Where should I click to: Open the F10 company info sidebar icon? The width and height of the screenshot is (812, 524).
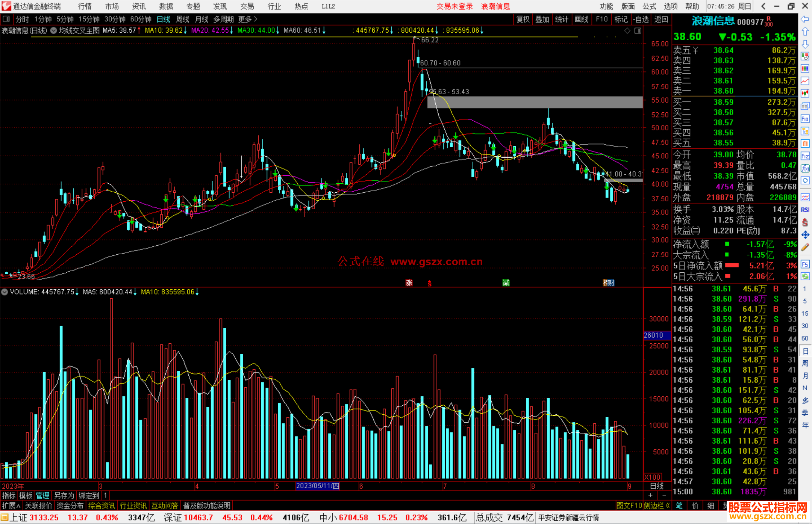click(x=805, y=119)
